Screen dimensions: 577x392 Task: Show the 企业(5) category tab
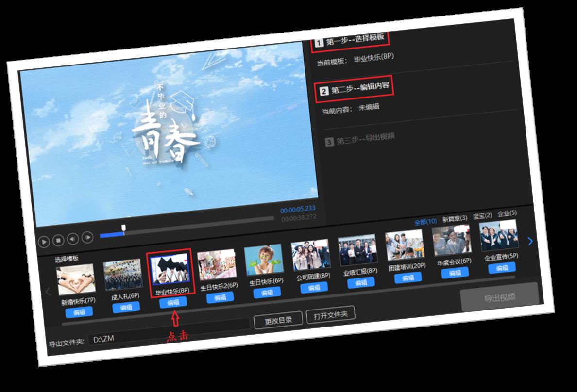tap(507, 213)
